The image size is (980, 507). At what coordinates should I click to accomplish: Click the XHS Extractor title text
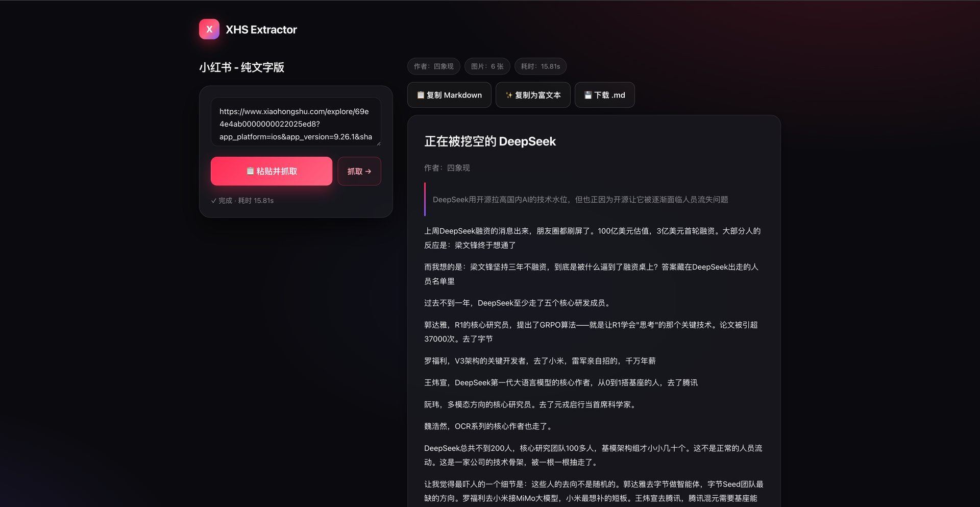pyautogui.click(x=261, y=30)
